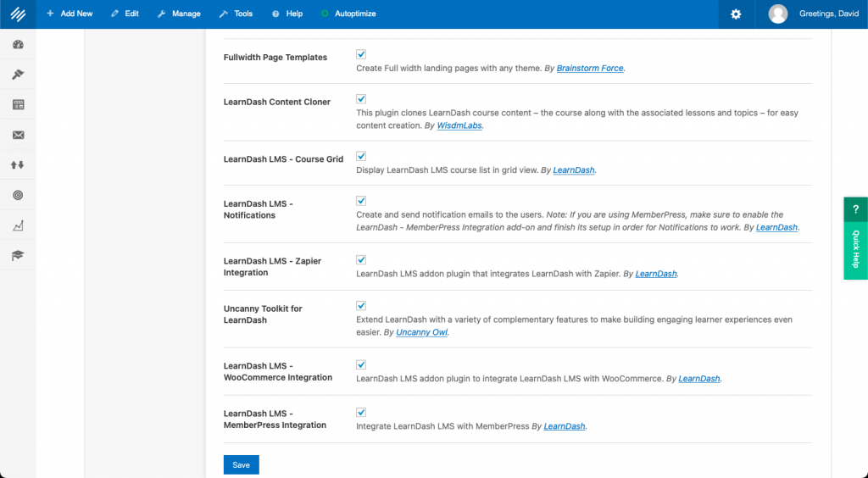Follow the Brainstorm Force author link
The image size is (868, 478).
589,68
